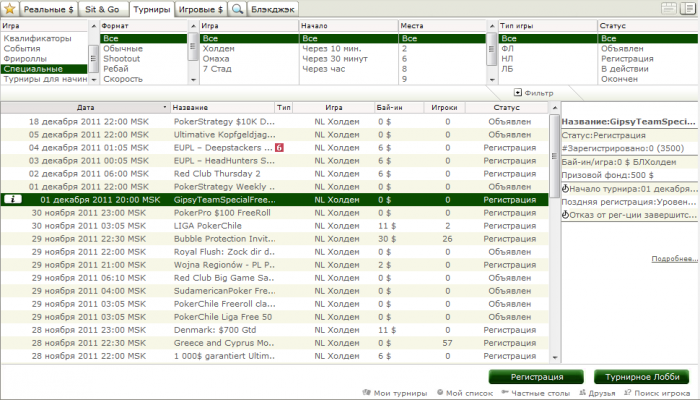The height and width of the screenshot is (400, 700).
Task: Click the bottom arrow of Игра category scrollbar
Action: coord(93,79)
